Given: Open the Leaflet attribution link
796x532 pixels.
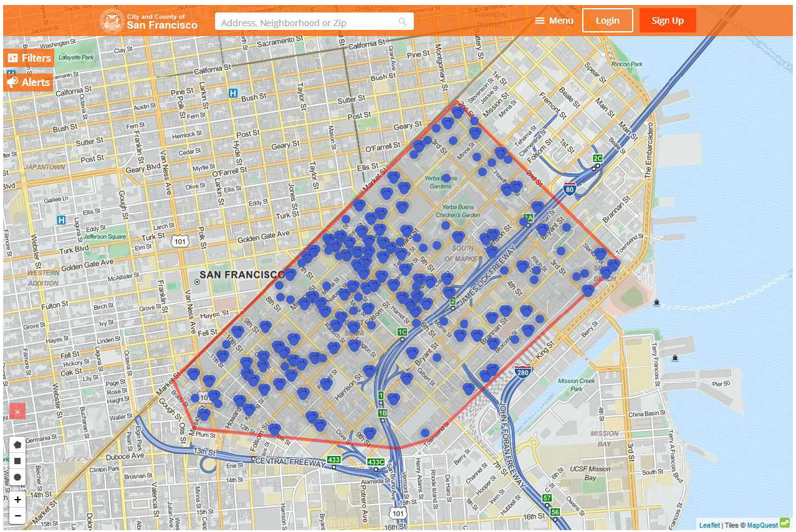Looking at the screenshot, I should click(x=709, y=525).
